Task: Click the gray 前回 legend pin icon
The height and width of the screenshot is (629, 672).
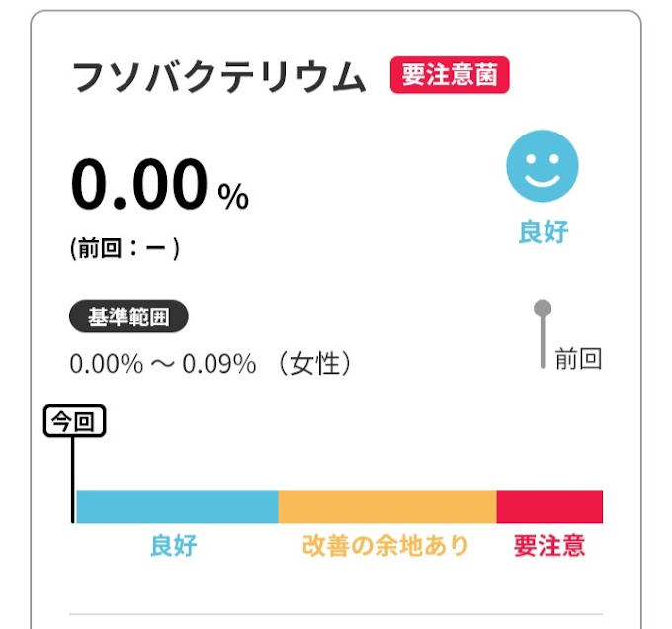Action: (x=543, y=334)
